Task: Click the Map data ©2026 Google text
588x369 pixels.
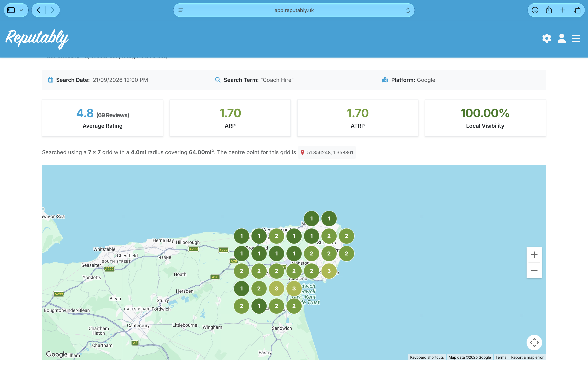Action: [x=469, y=357]
